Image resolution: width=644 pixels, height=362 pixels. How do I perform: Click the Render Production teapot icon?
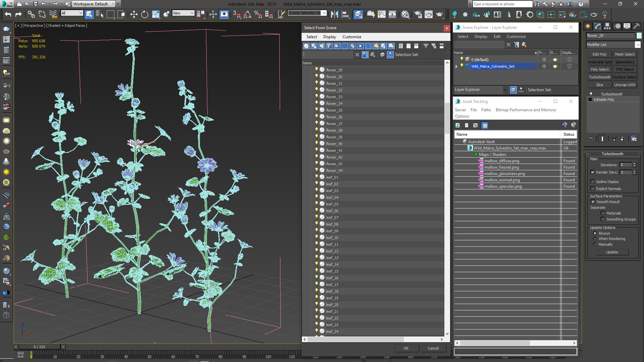(x=439, y=14)
